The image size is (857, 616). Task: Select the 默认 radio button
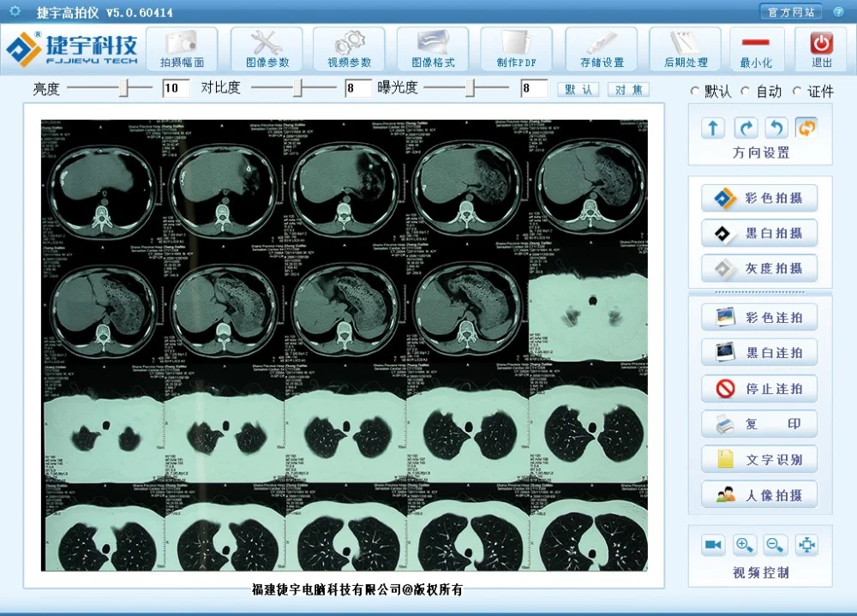click(x=695, y=91)
